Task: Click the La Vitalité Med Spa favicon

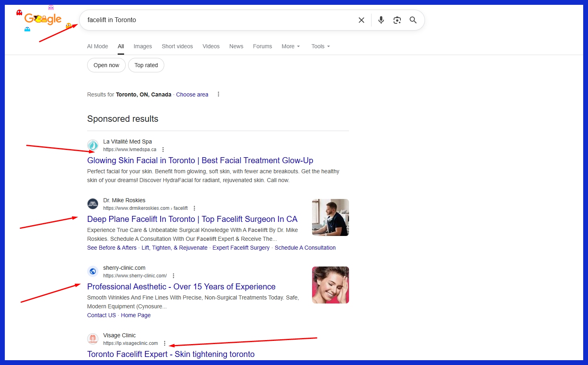Action: pyautogui.click(x=93, y=145)
